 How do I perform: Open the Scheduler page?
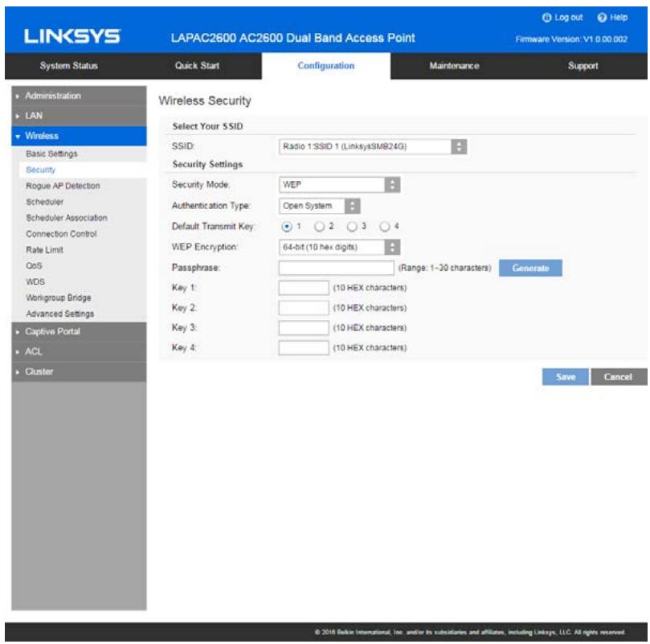45,202
